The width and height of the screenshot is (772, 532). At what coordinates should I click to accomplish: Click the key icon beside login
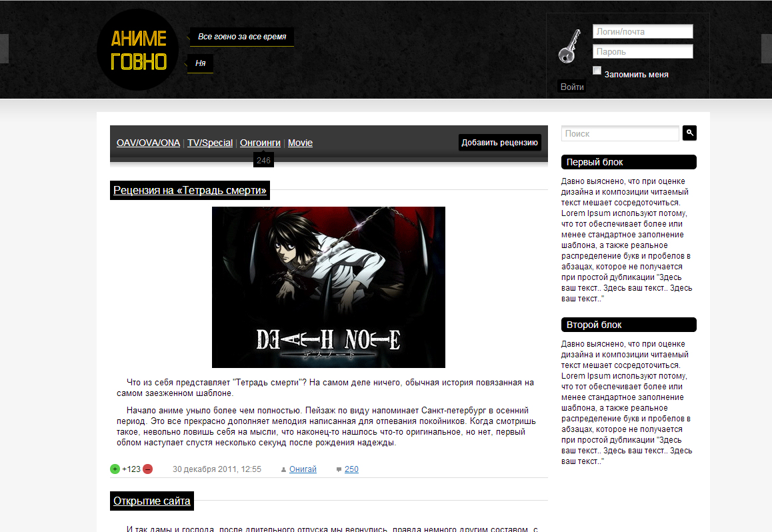(x=569, y=46)
